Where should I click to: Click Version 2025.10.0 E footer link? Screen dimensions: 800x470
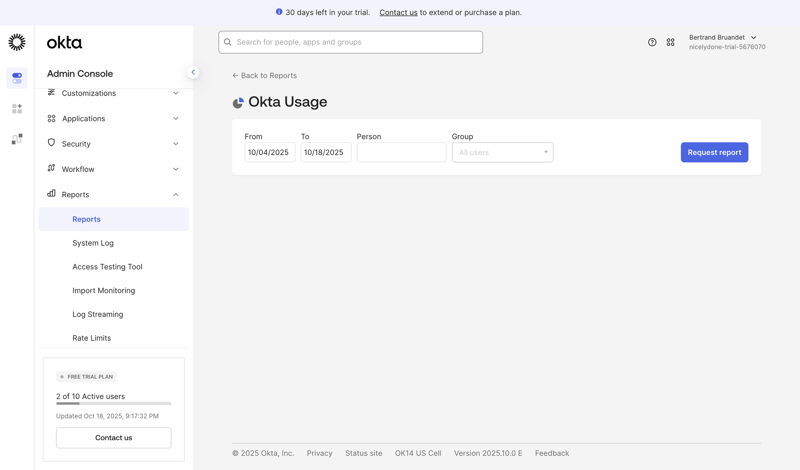click(x=488, y=453)
